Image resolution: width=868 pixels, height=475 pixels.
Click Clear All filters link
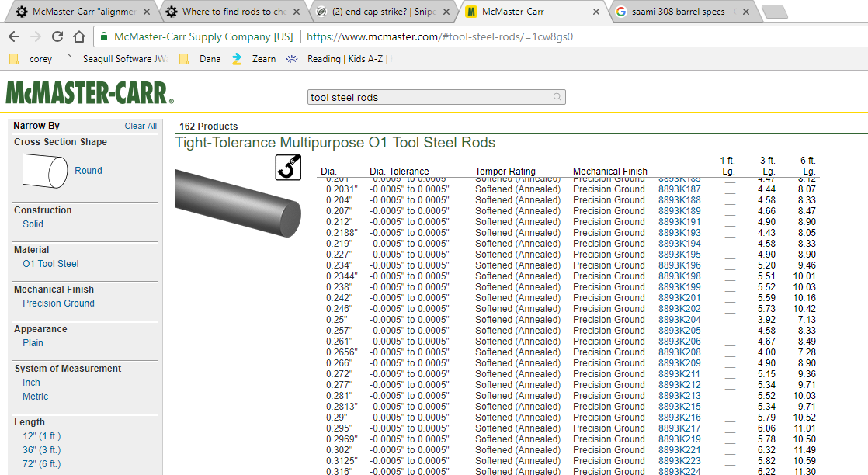pos(141,127)
